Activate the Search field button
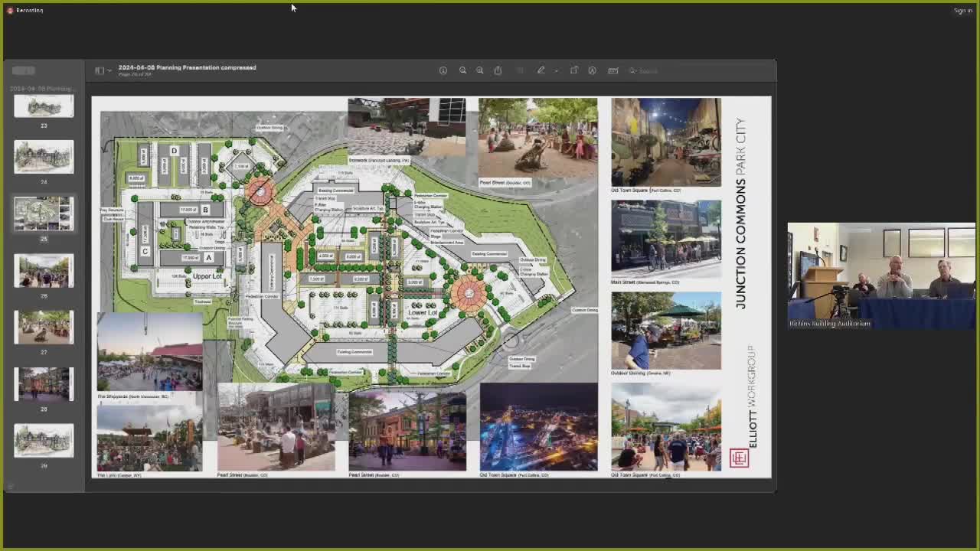This screenshot has width=980, height=551. (x=645, y=70)
